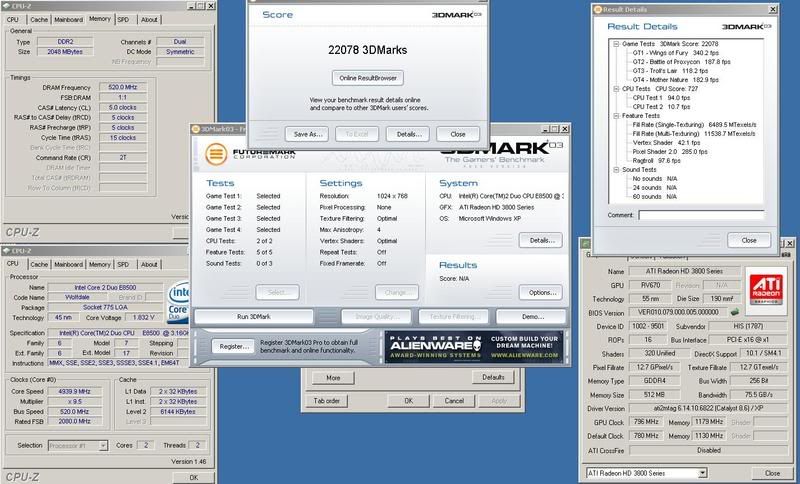The height and width of the screenshot is (484, 800).
Task: Click the Register... button
Action: (233, 346)
